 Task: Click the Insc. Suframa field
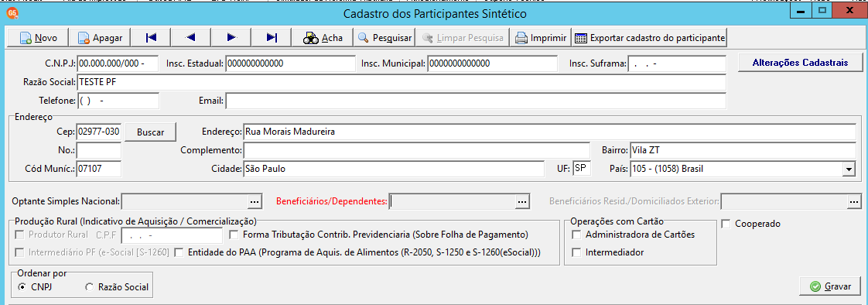(677, 63)
